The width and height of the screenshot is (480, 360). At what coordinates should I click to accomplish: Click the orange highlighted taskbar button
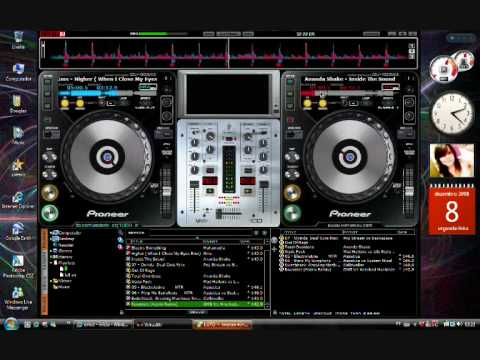pyautogui.click(x=222, y=324)
